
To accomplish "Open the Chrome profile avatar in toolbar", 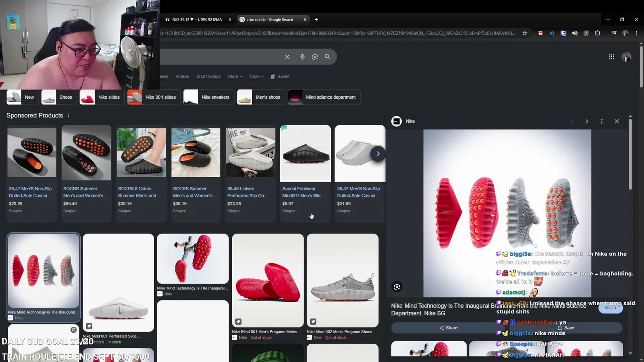I will point(625,33).
